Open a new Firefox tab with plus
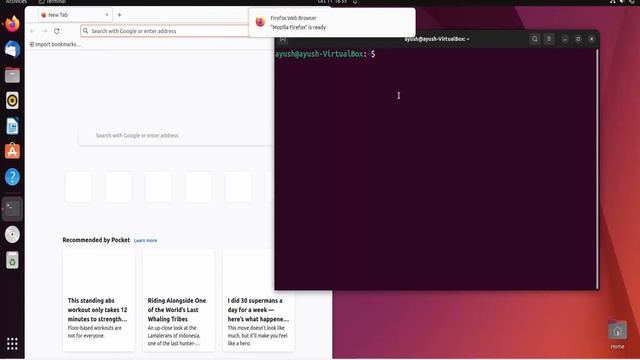The image size is (640, 360). pyautogui.click(x=120, y=15)
